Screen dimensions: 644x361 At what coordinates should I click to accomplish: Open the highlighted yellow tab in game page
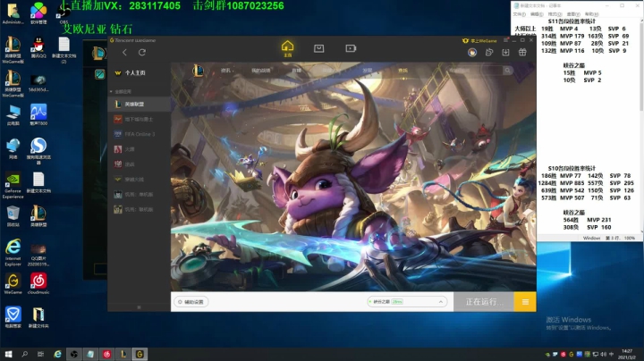[x=402, y=71]
